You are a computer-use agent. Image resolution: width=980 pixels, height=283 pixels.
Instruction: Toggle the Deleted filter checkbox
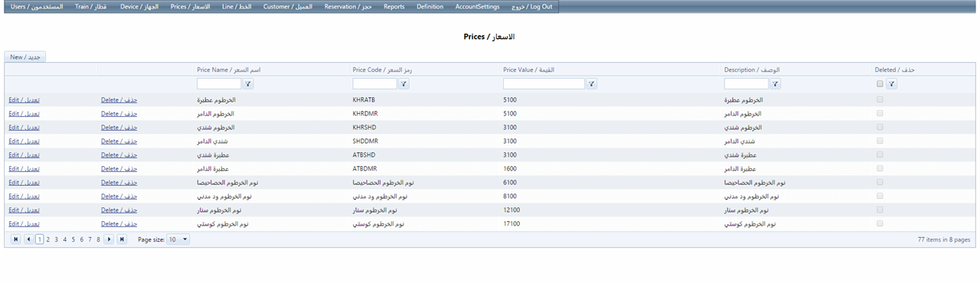tap(880, 84)
